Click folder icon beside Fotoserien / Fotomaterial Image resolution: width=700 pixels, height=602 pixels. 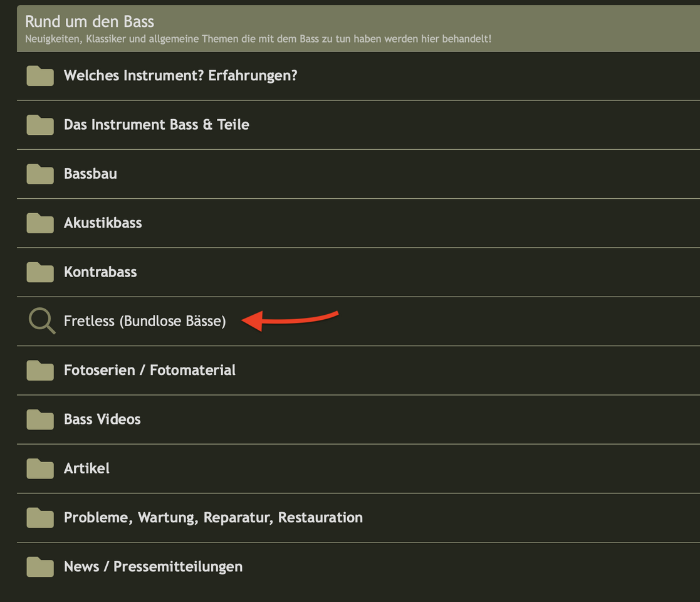pos(40,370)
